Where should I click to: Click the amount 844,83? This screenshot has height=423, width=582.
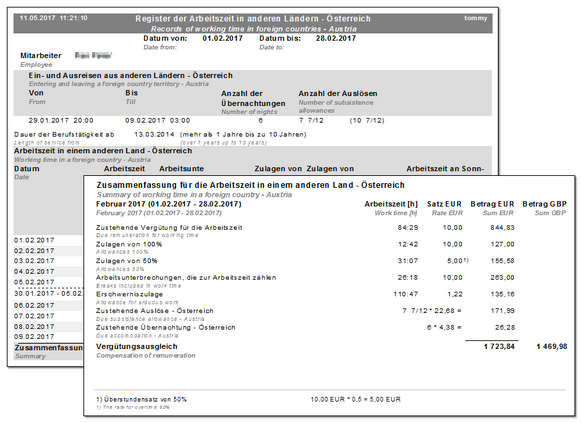click(x=502, y=227)
